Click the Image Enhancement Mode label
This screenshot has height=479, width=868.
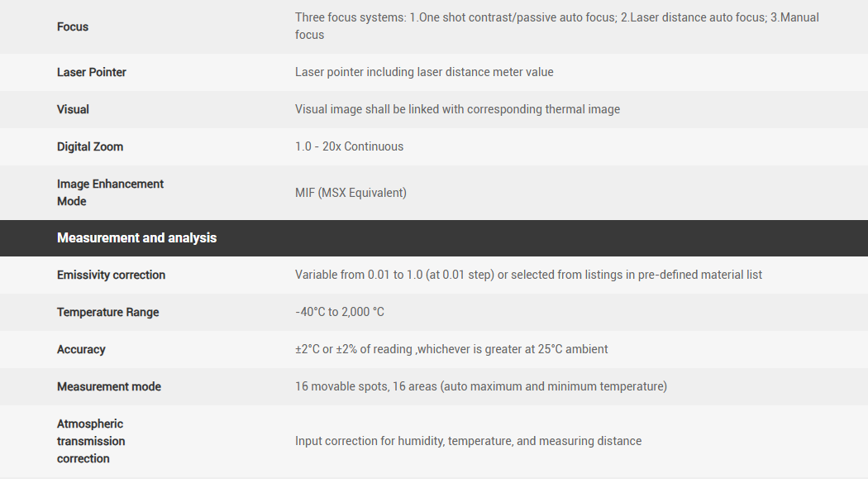click(110, 192)
